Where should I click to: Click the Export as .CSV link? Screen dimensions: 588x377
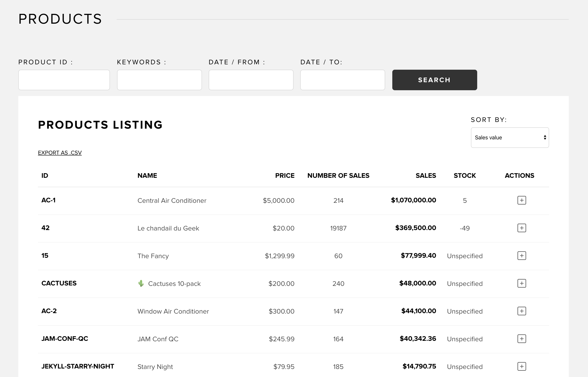point(60,153)
